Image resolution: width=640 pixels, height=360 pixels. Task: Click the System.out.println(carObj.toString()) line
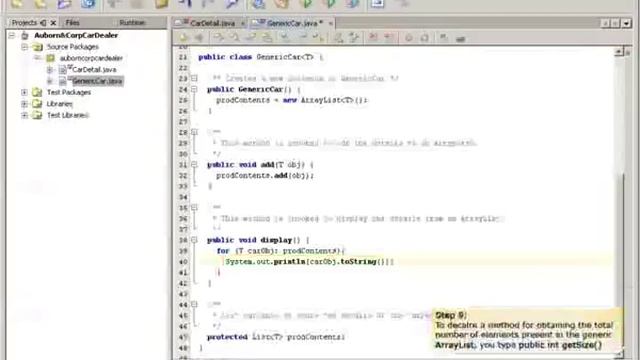[x=309, y=262]
